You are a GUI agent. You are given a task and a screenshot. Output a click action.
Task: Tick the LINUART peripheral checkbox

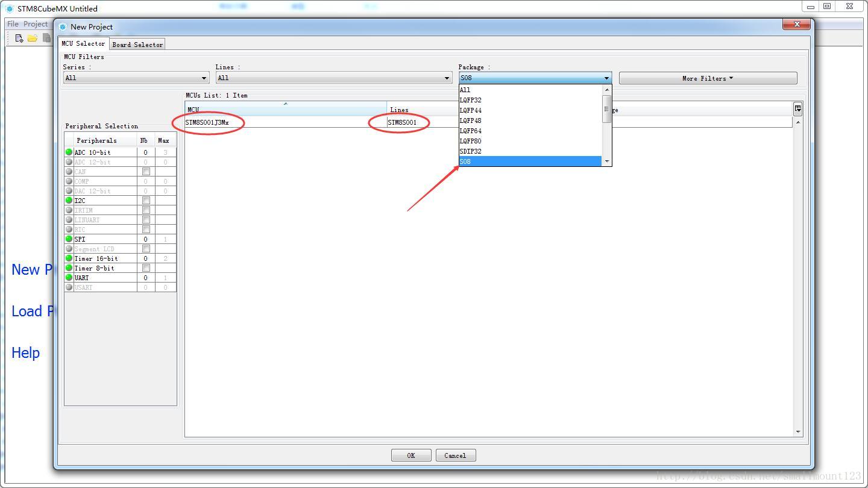[146, 220]
